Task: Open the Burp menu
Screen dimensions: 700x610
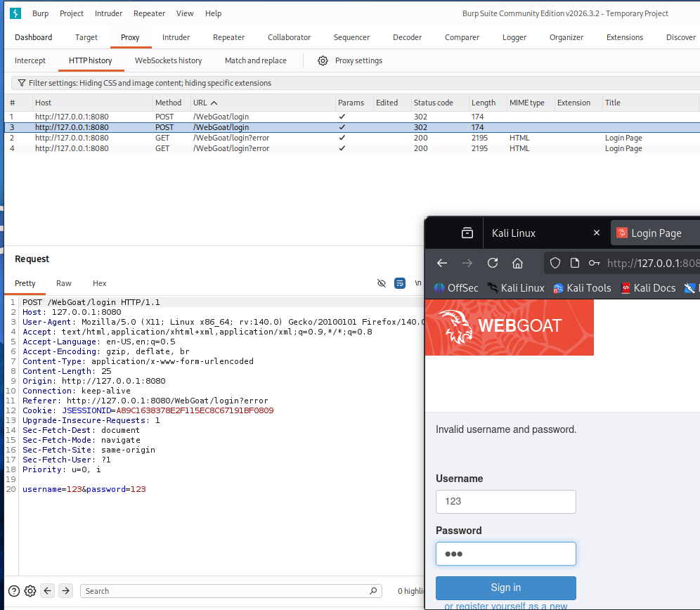Action: (40, 13)
